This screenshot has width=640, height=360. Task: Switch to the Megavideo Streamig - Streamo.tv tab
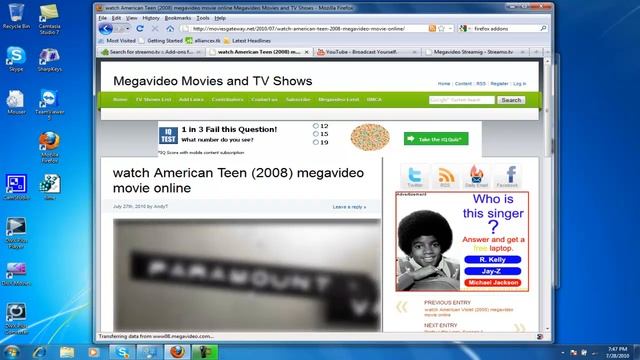click(476, 52)
